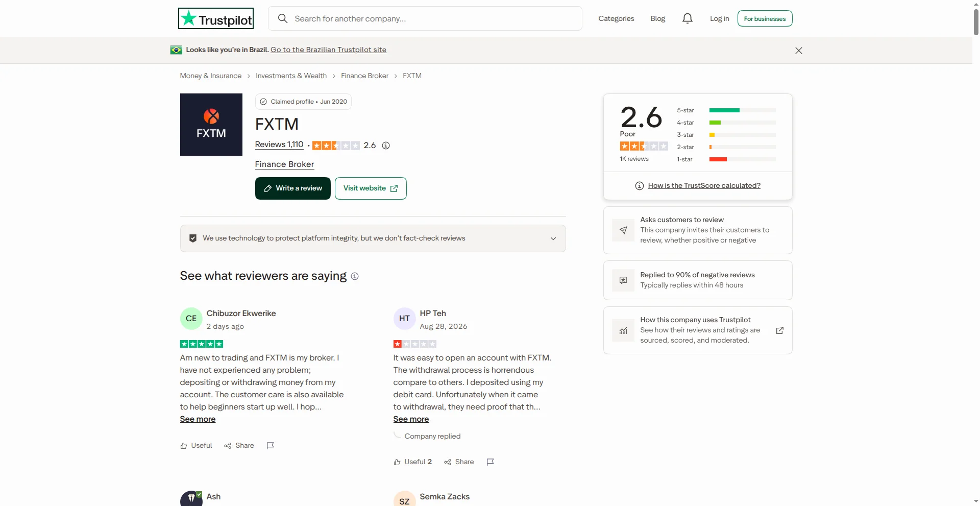Click Log in
Viewport: 980px width, 506px height.
(x=720, y=18)
